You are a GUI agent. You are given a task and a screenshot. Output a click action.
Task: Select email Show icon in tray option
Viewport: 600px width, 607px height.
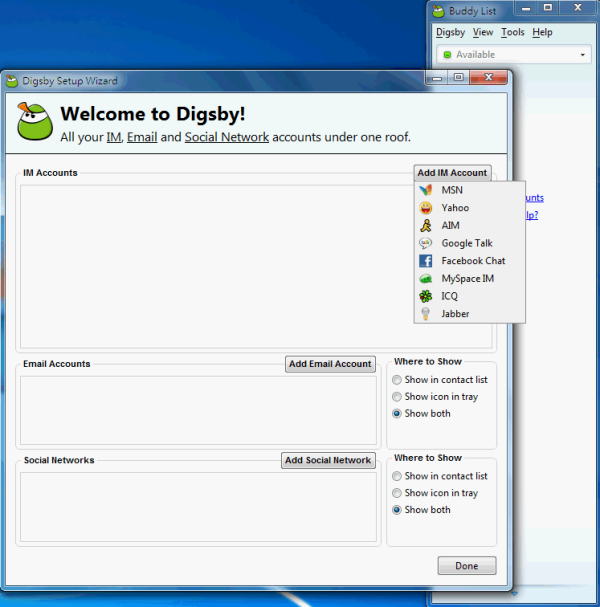pos(435,397)
